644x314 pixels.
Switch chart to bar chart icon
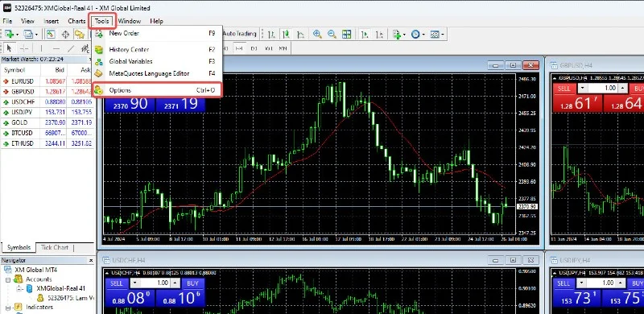tap(272, 34)
